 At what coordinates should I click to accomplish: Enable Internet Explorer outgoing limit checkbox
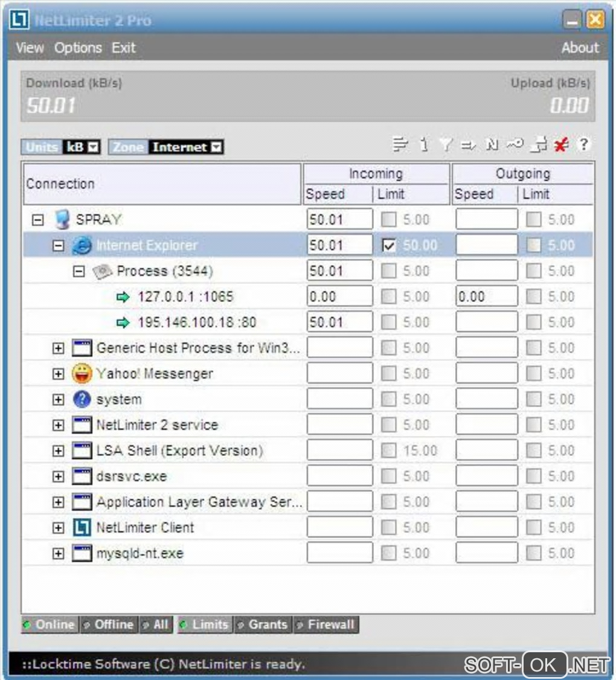click(x=534, y=245)
